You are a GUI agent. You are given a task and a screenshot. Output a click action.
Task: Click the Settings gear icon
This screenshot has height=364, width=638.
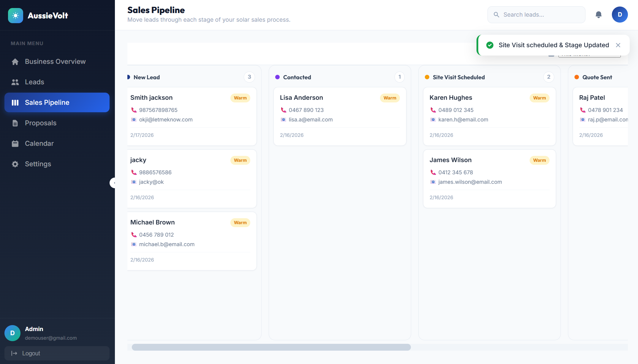(x=15, y=164)
